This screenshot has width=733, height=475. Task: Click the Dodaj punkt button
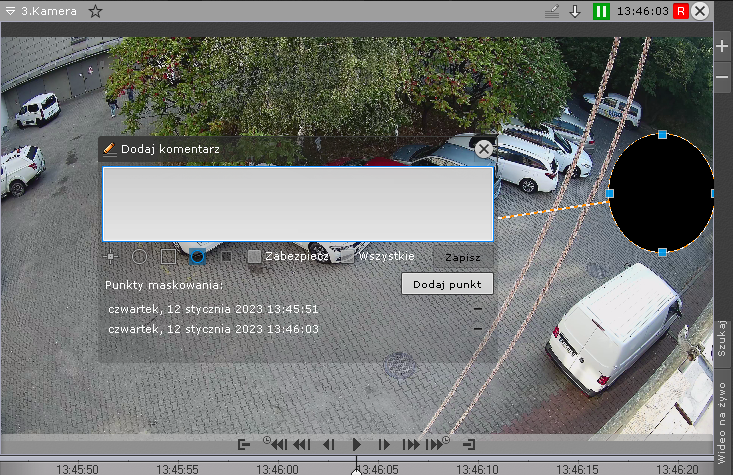(447, 284)
